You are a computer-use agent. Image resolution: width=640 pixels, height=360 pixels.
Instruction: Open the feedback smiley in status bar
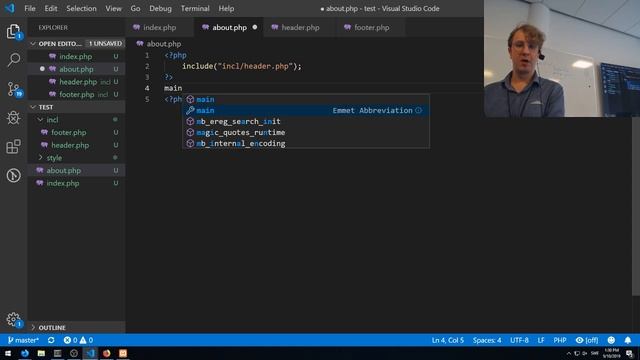[611, 340]
